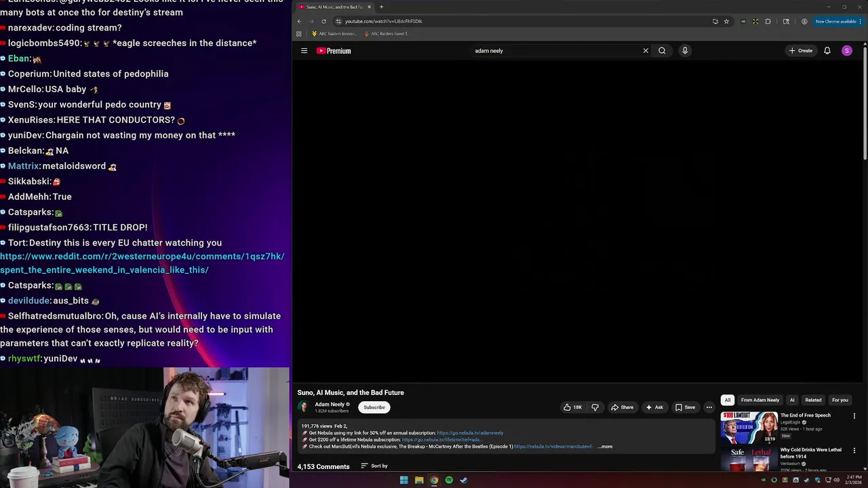The height and width of the screenshot is (488, 868).
Task: Dislike the Adam Neely video
Action: [x=595, y=407]
